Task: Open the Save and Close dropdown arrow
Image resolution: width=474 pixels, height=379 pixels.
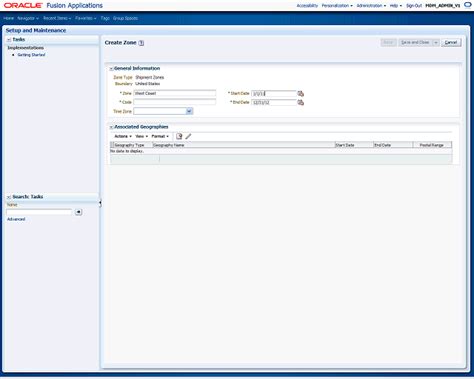Action: click(436, 43)
